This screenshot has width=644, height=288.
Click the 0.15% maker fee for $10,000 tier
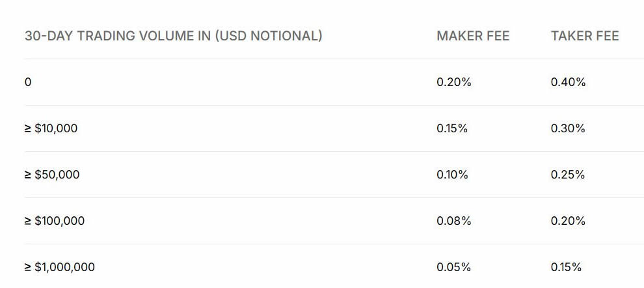452,128
